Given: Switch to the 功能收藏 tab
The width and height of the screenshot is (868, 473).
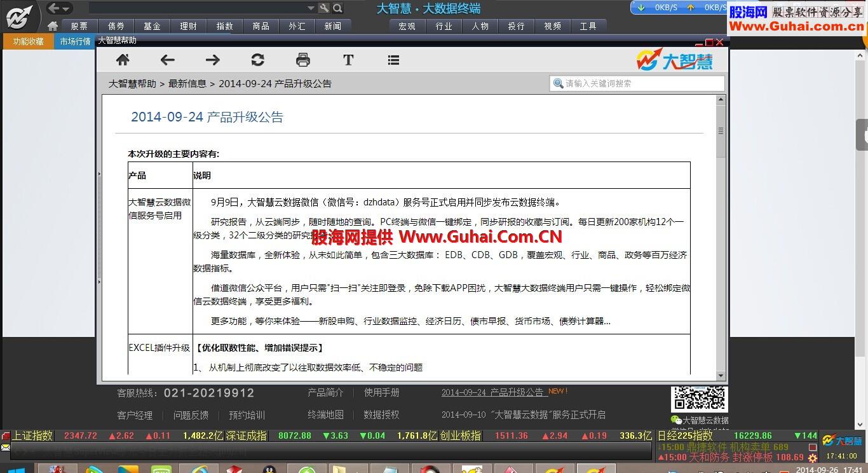Looking at the screenshot, I should (x=28, y=41).
